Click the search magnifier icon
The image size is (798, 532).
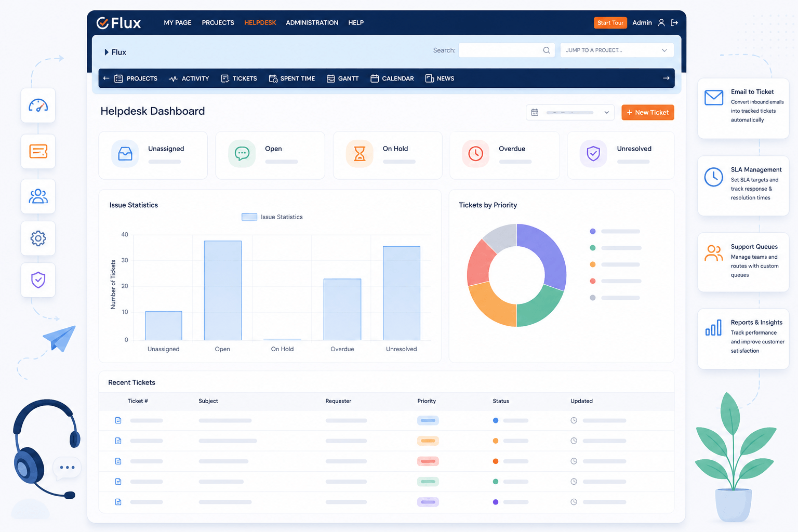(x=547, y=50)
